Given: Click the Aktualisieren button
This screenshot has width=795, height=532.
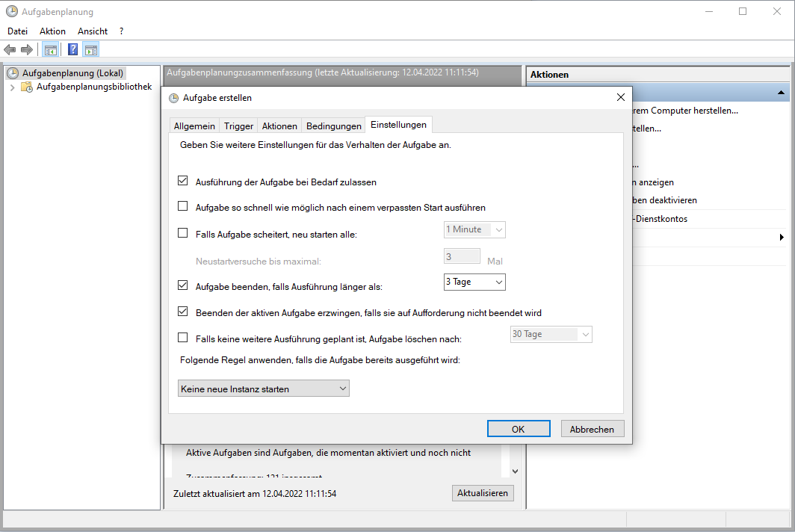Looking at the screenshot, I should [483, 493].
